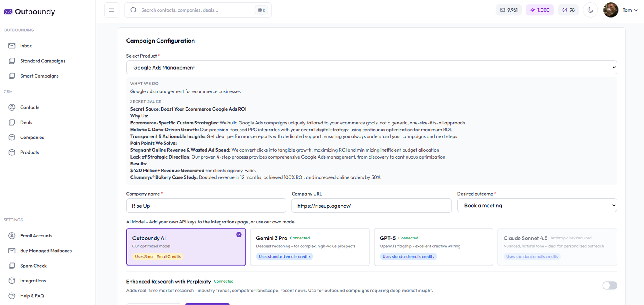644x305 pixels.
Task: Click the Outboundy brand name text
Action: (35, 12)
